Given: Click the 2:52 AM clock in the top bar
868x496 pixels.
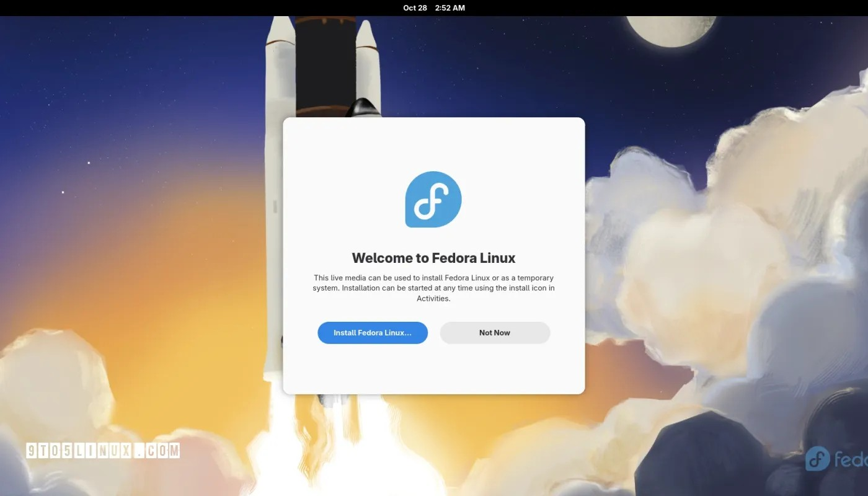Looking at the screenshot, I should point(449,7).
